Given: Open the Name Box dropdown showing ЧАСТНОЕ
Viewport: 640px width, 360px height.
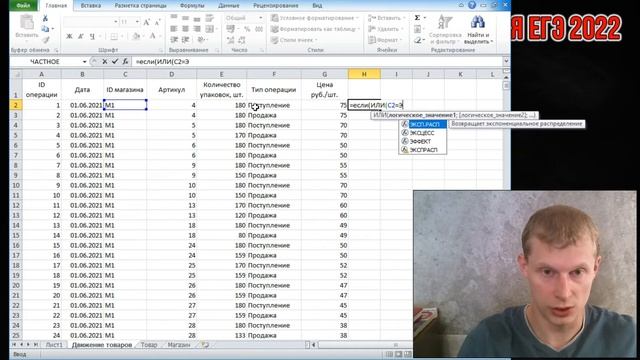Looking at the screenshot, I should coord(84,62).
